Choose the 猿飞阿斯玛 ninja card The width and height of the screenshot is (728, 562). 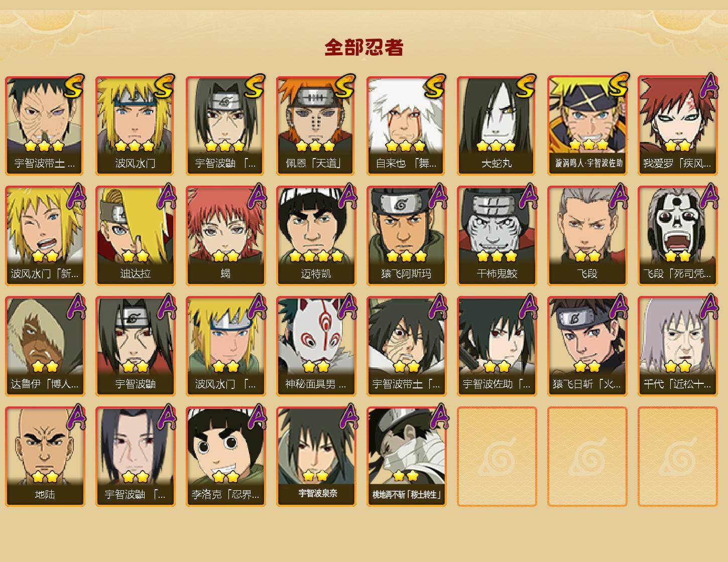pos(406,236)
